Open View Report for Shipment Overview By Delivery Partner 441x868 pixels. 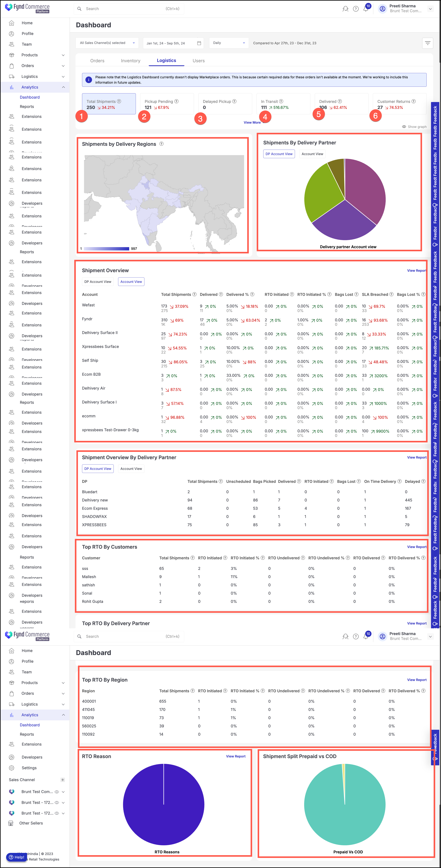point(417,458)
